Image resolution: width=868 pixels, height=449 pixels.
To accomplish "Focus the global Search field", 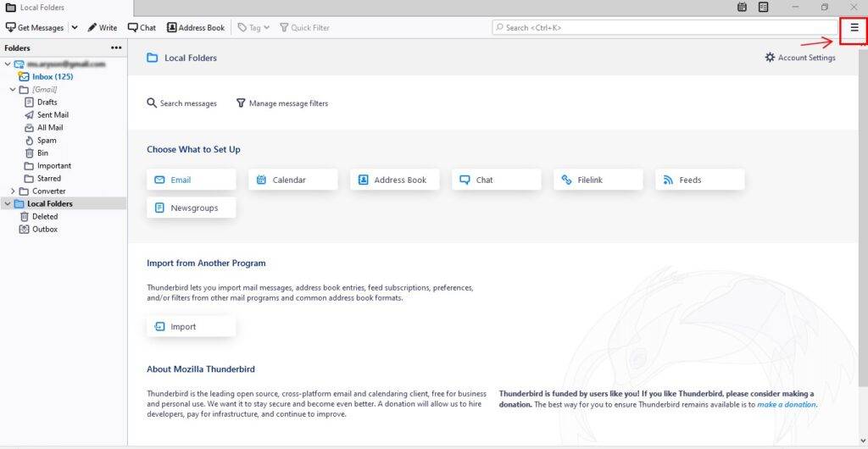I will pyautogui.click(x=665, y=28).
